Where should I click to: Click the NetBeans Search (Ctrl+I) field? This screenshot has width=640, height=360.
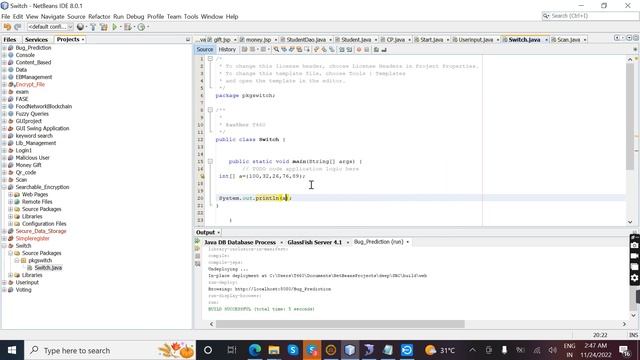coord(590,16)
